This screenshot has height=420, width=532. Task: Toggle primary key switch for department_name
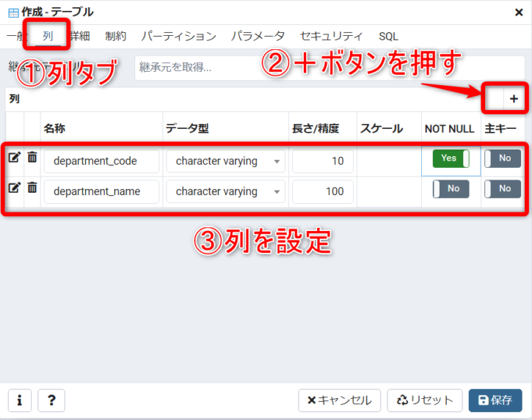[x=503, y=189]
